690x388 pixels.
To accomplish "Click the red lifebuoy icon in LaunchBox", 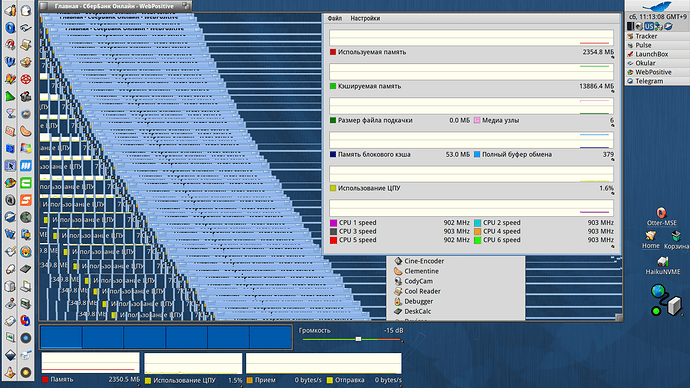I will click(x=26, y=80).
